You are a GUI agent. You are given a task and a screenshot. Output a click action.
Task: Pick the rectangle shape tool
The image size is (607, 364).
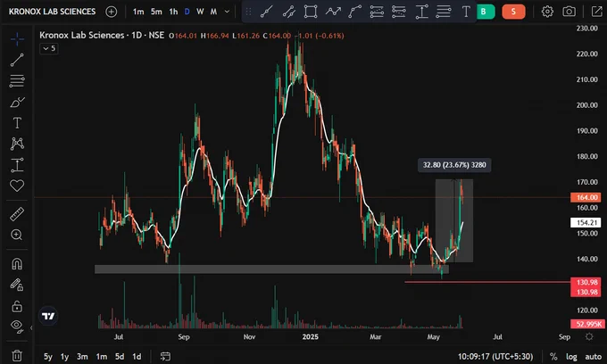point(311,12)
